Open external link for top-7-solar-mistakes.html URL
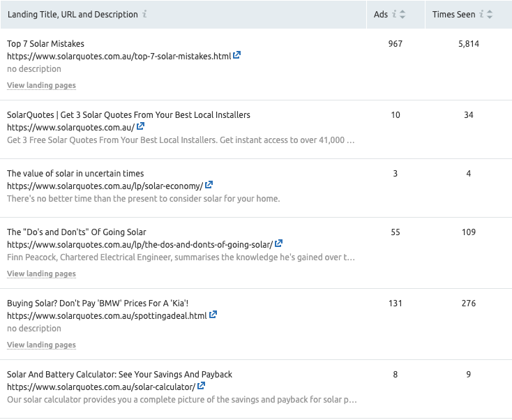The height and width of the screenshot is (420, 512). click(x=236, y=55)
